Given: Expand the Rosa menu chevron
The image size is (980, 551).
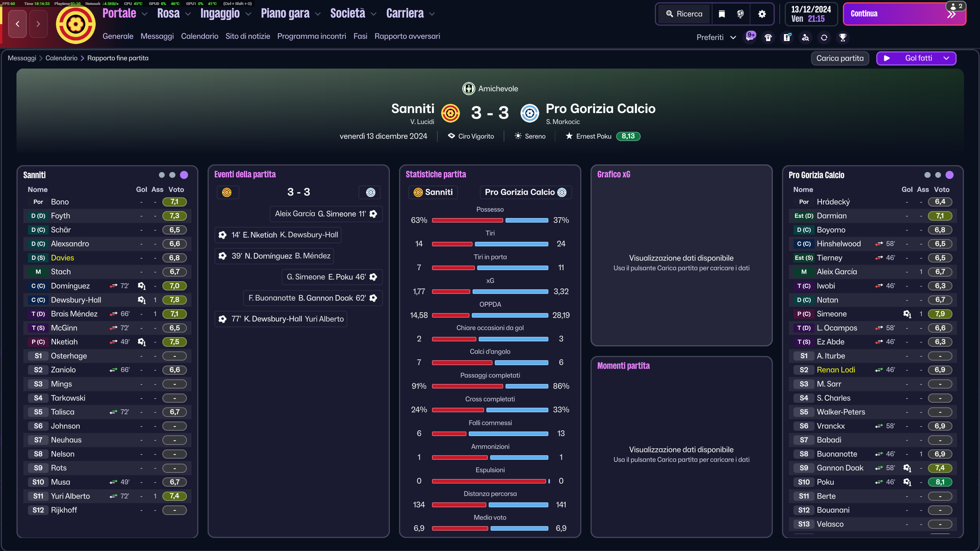Looking at the screenshot, I should (188, 14).
